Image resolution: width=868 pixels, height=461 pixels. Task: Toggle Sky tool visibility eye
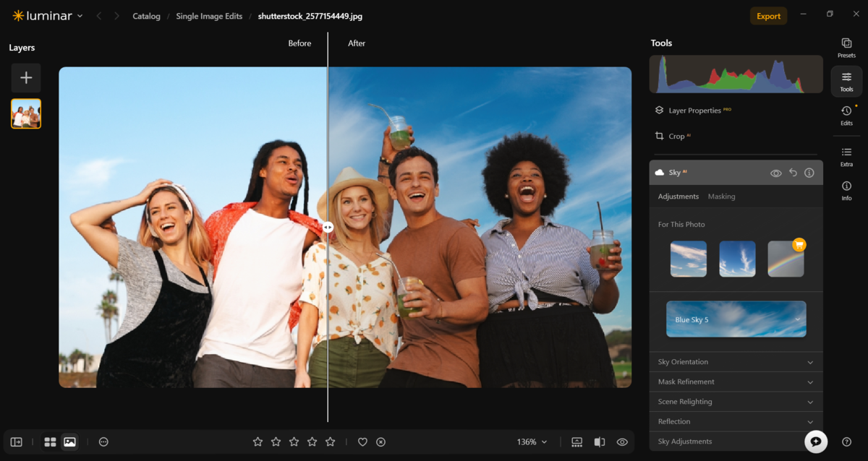coord(775,173)
